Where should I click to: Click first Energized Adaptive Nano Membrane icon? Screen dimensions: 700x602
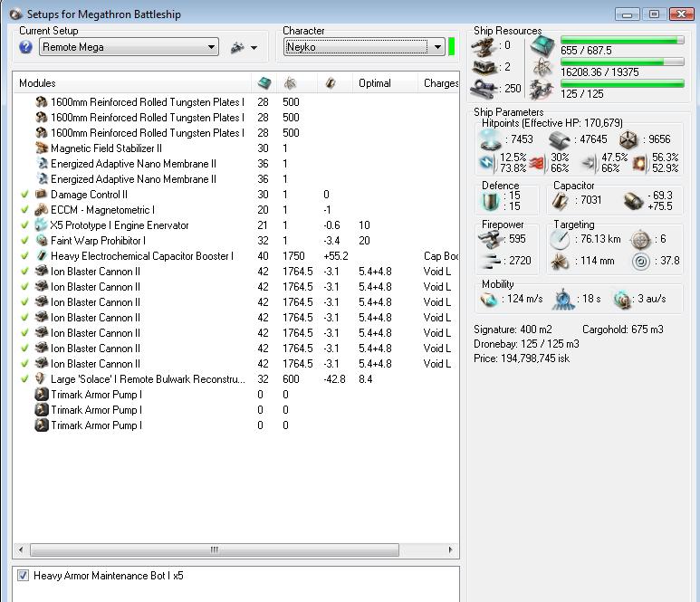[42, 163]
